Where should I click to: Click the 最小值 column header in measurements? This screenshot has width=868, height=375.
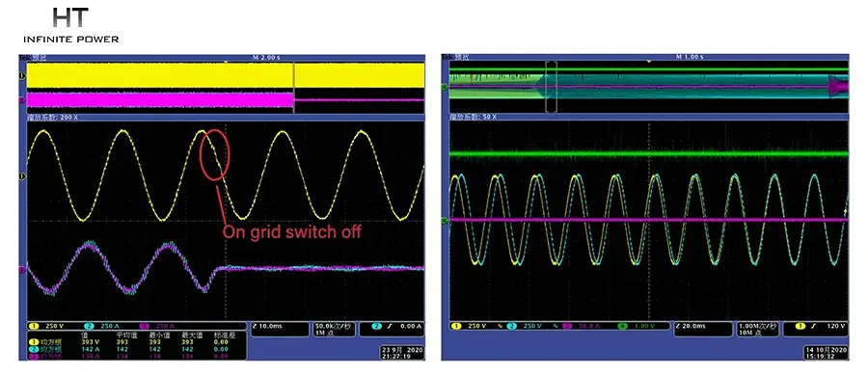pyautogui.click(x=159, y=335)
